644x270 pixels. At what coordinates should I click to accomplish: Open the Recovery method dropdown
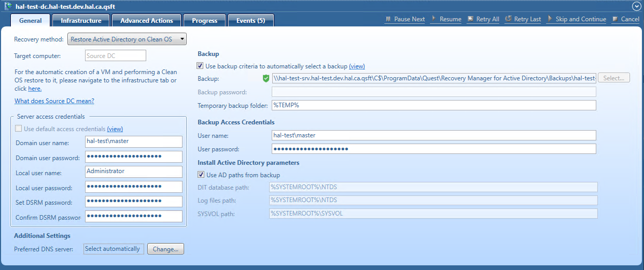point(127,39)
